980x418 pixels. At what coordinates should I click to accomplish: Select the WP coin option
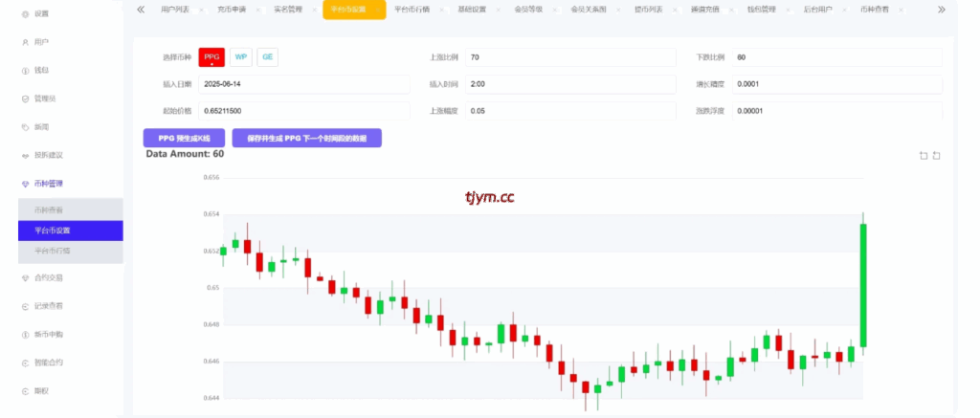pyautogui.click(x=241, y=57)
